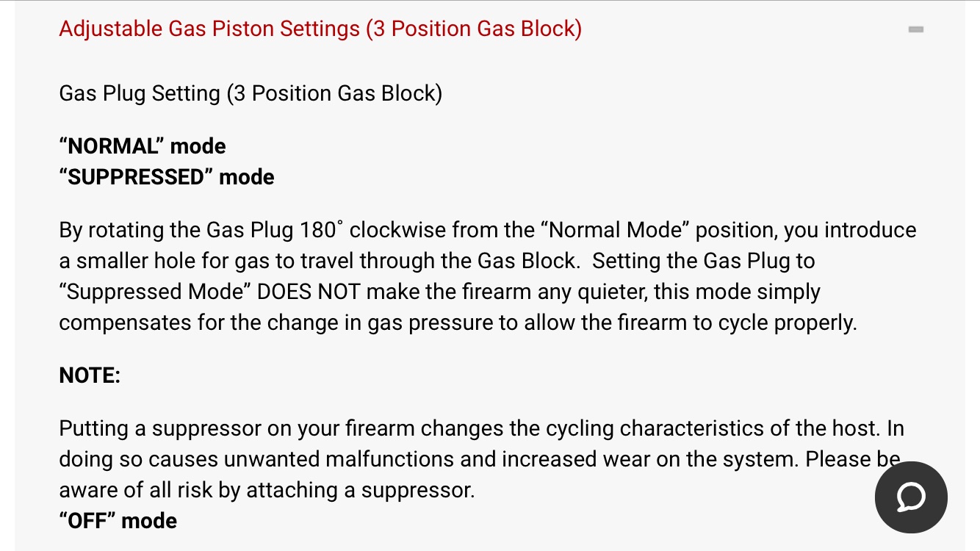Click the bold NOTE: label
This screenshot has height=551, width=980.
90,375
